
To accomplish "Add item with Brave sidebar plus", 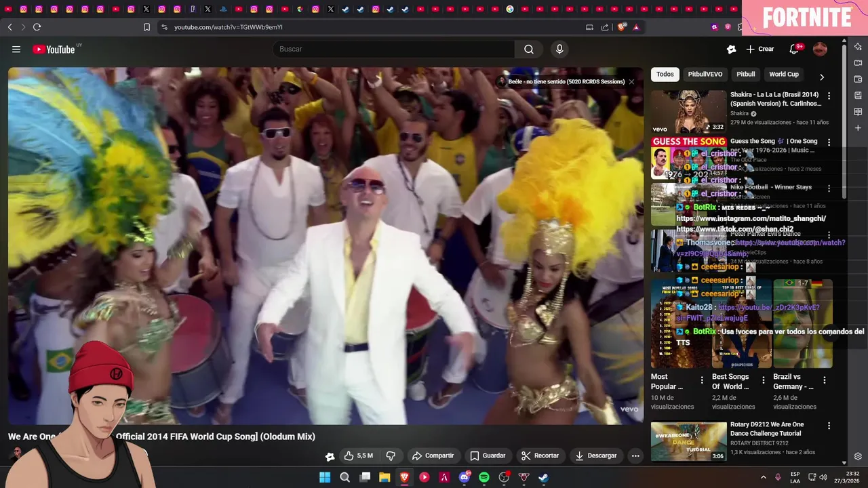I will click(858, 127).
